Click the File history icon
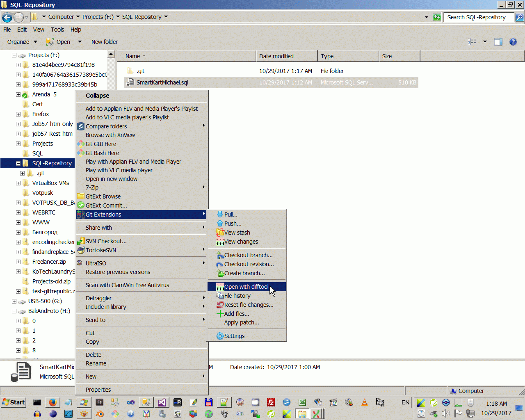The image size is (525, 420). point(220,296)
